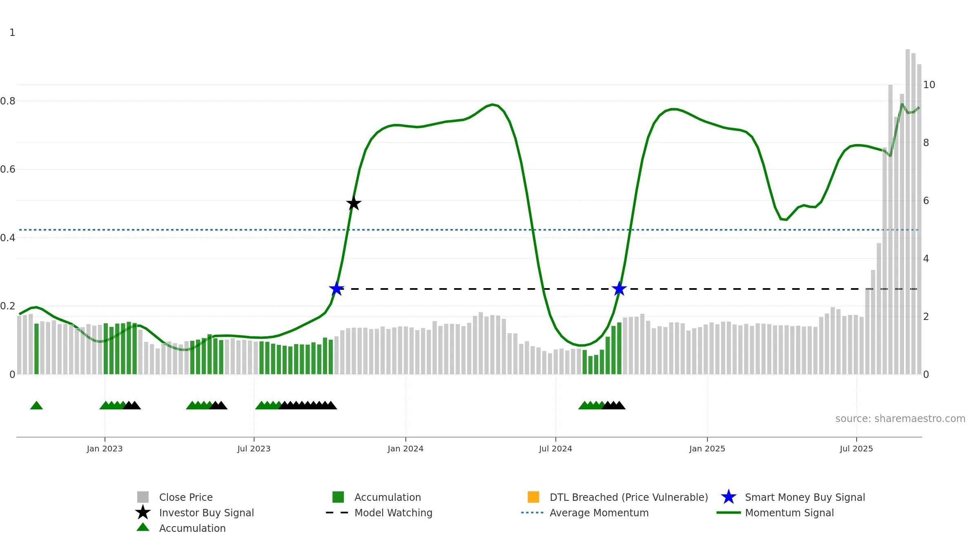Click the Investor Buy Signal legend text

[x=207, y=513]
